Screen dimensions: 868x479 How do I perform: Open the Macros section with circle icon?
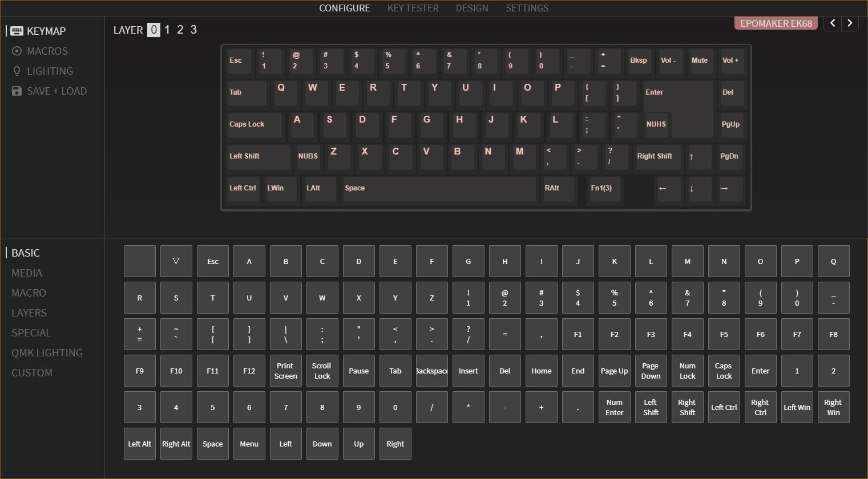17,51
